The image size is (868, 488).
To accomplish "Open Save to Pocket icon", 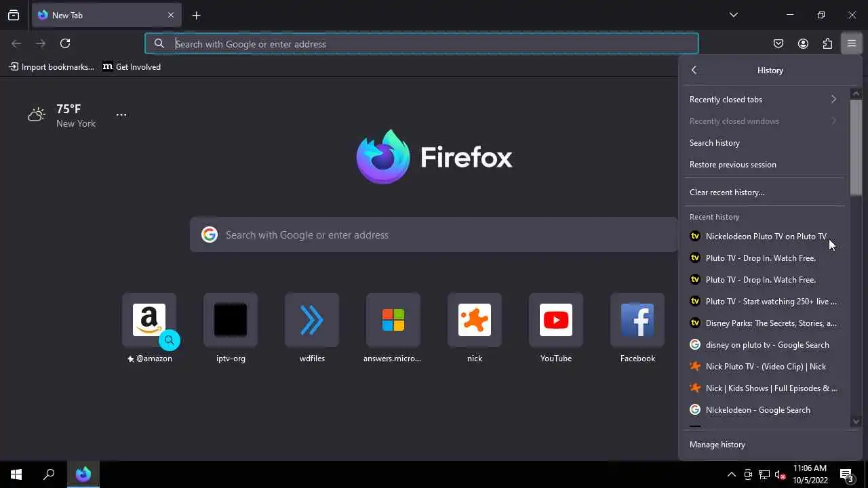I will click(x=778, y=43).
